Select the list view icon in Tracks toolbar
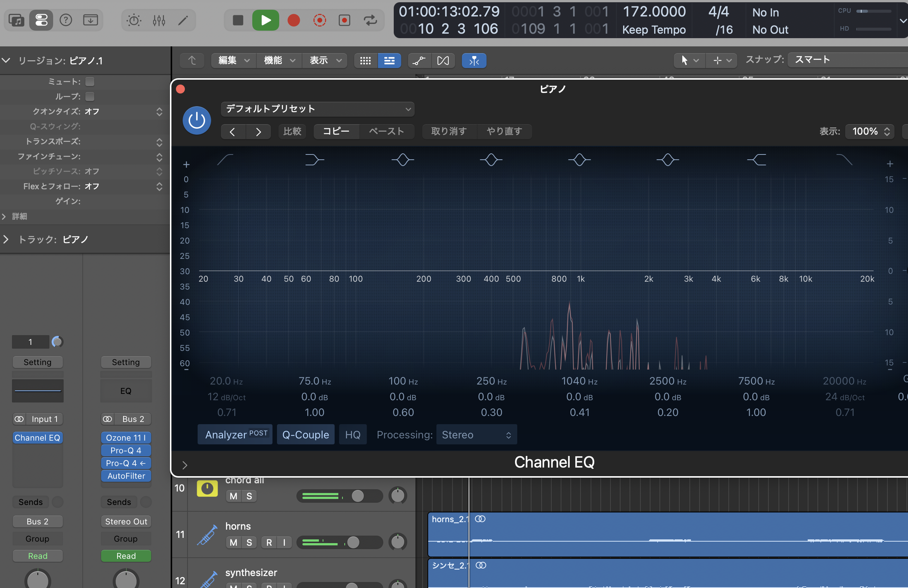 click(389, 60)
